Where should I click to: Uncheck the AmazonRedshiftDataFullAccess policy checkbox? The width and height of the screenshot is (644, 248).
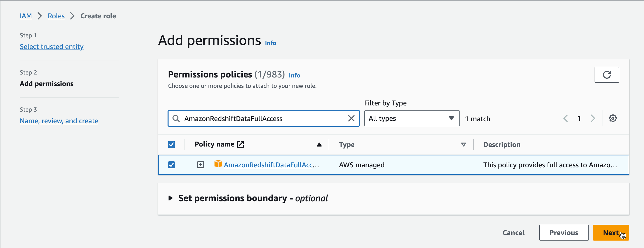pyautogui.click(x=172, y=165)
